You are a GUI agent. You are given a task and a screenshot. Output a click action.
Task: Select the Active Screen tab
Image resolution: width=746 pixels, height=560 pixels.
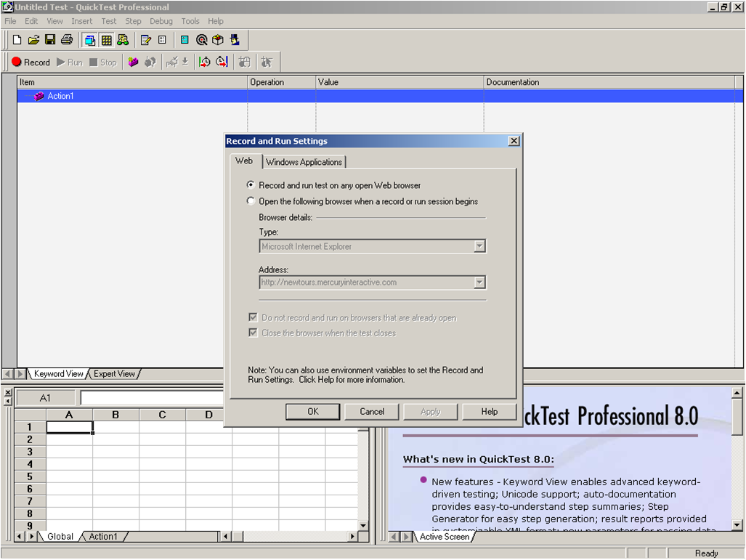click(445, 537)
